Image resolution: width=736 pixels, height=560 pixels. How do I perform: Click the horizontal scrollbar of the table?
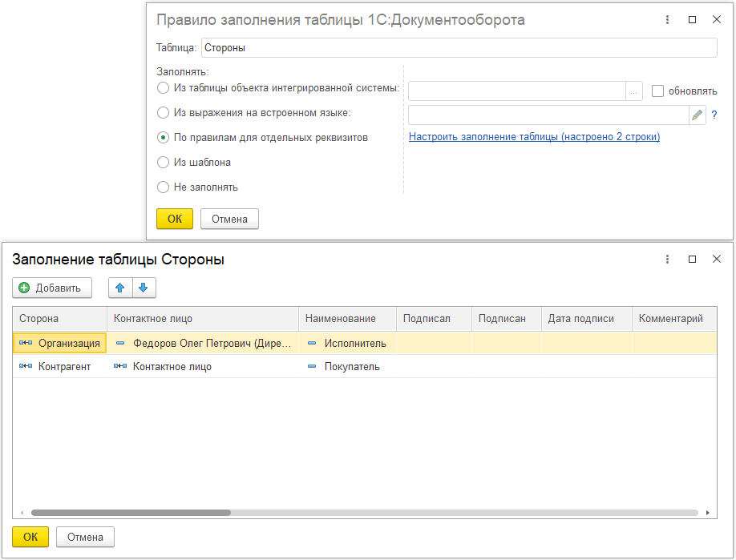[131, 512]
